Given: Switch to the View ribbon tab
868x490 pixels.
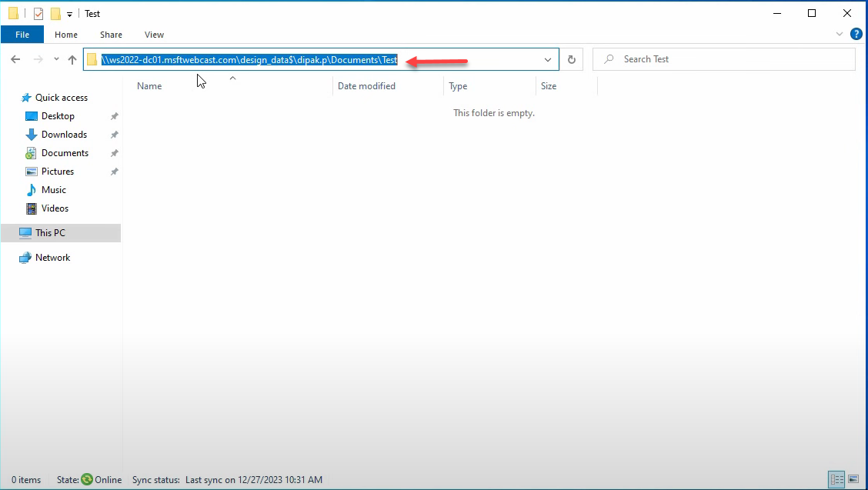Looking at the screenshot, I should pos(154,35).
